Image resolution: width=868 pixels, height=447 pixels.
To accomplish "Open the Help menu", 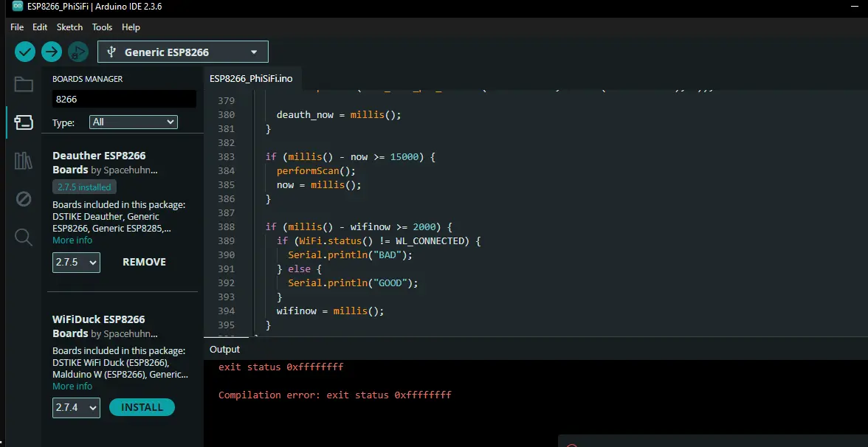I will pos(131,27).
